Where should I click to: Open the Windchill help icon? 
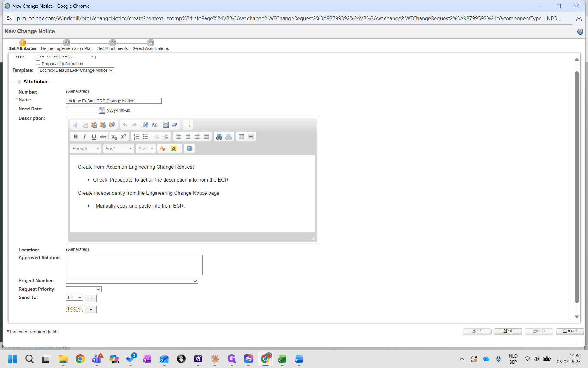point(580,32)
